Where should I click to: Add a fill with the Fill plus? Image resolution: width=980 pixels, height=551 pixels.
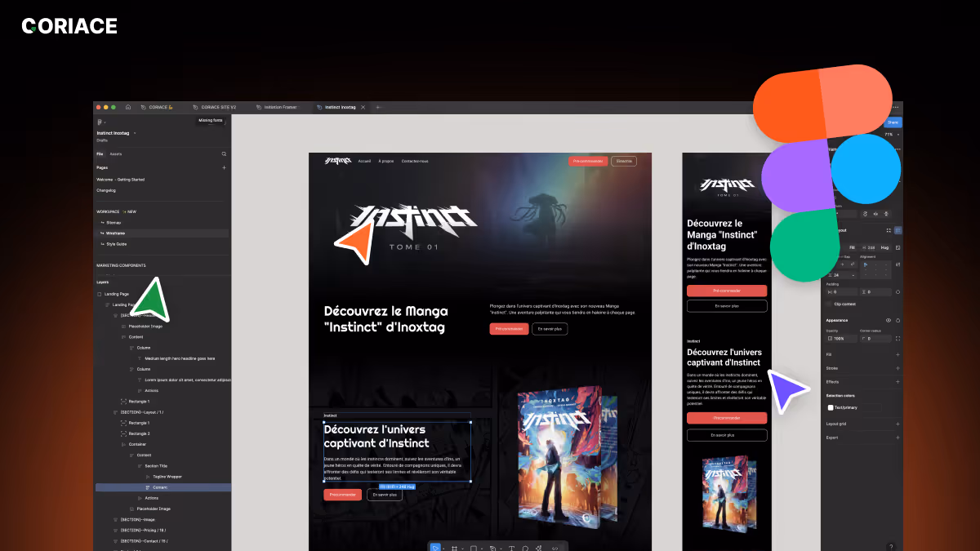tap(898, 354)
